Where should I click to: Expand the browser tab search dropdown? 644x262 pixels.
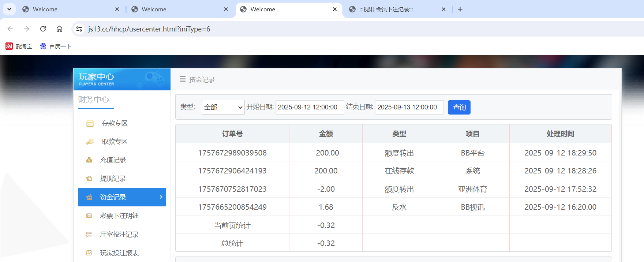[9, 9]
